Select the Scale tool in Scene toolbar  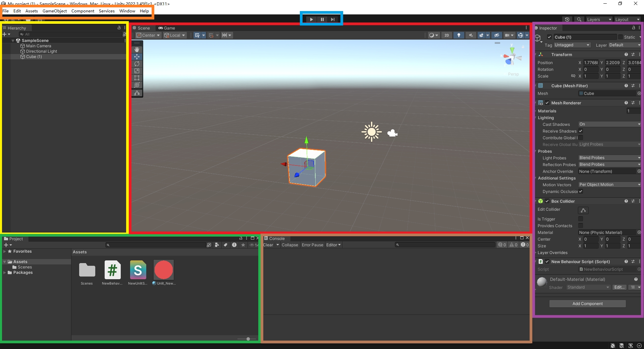click(x=137, y=71)
